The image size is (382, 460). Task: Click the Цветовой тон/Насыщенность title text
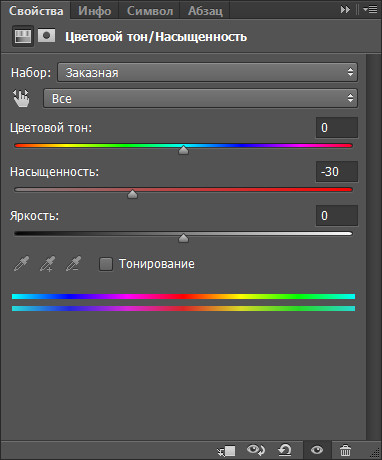click(x=156, y=37)
